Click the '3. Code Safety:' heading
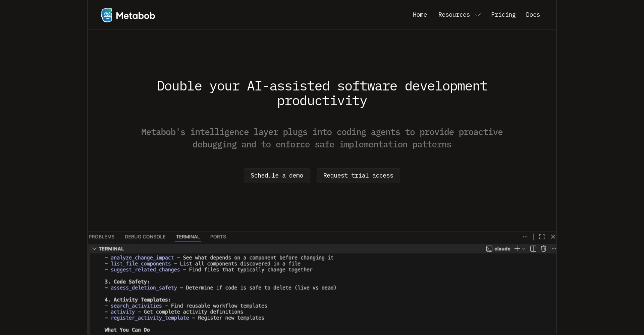Screen dimensions: 644x335 point(127,282)
